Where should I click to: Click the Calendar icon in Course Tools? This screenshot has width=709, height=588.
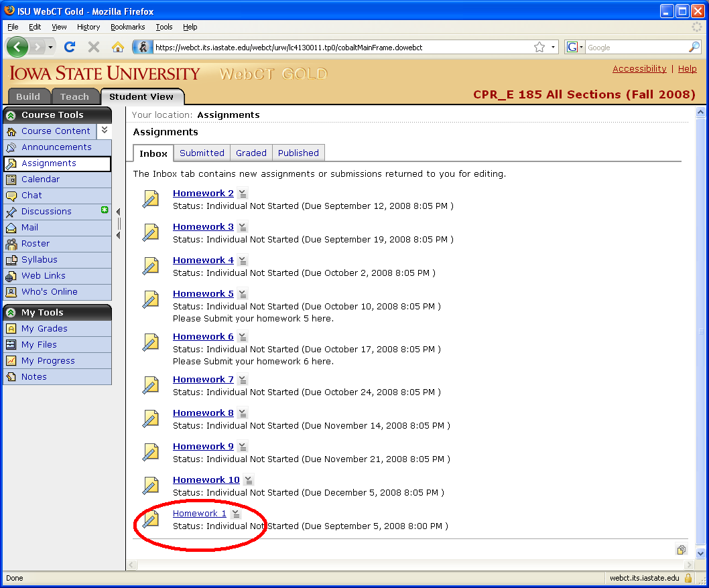pos(11,179)
